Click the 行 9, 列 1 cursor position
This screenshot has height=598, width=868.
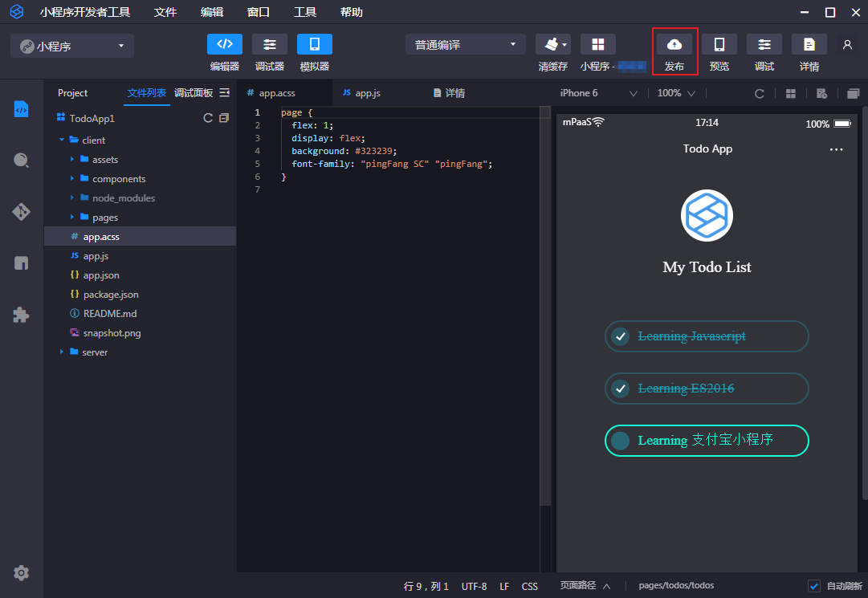(426, 587)
